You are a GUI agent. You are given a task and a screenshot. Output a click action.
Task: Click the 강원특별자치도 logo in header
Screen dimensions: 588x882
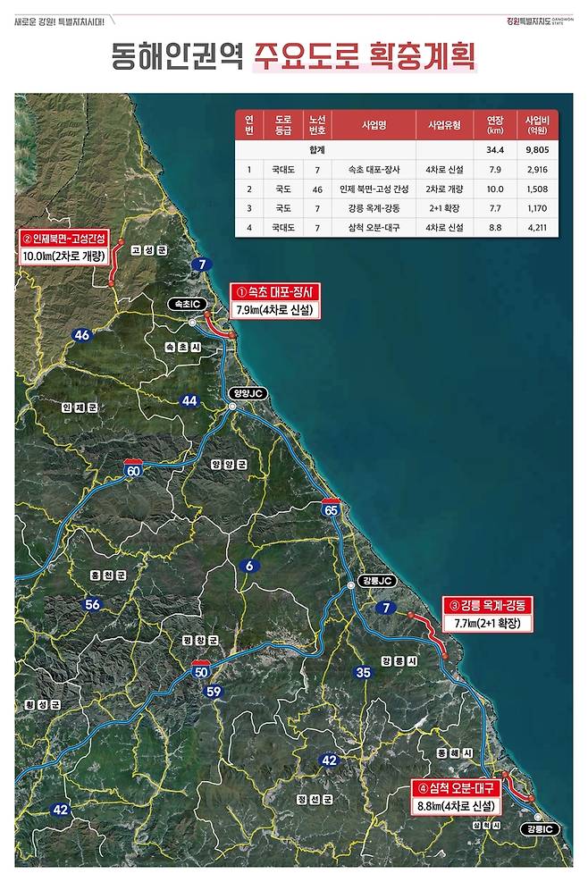[x=539, y=20]
